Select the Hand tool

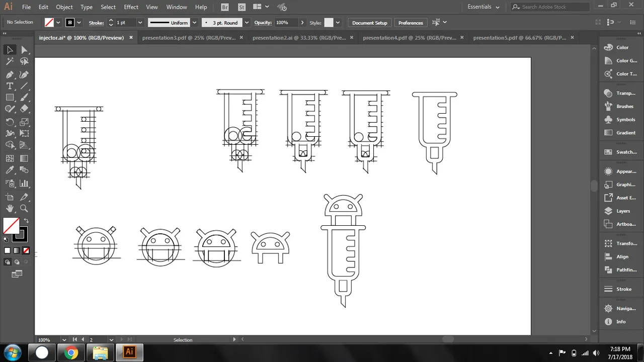pos(10,208)
